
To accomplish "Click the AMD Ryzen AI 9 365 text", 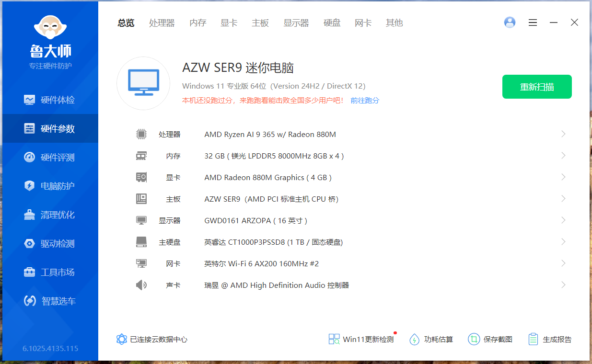I will pos(270,135).
